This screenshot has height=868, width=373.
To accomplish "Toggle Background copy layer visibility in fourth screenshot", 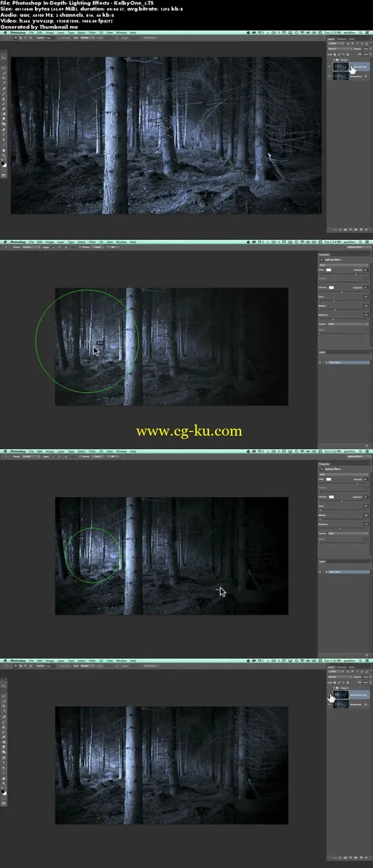I will coord(329,695).
